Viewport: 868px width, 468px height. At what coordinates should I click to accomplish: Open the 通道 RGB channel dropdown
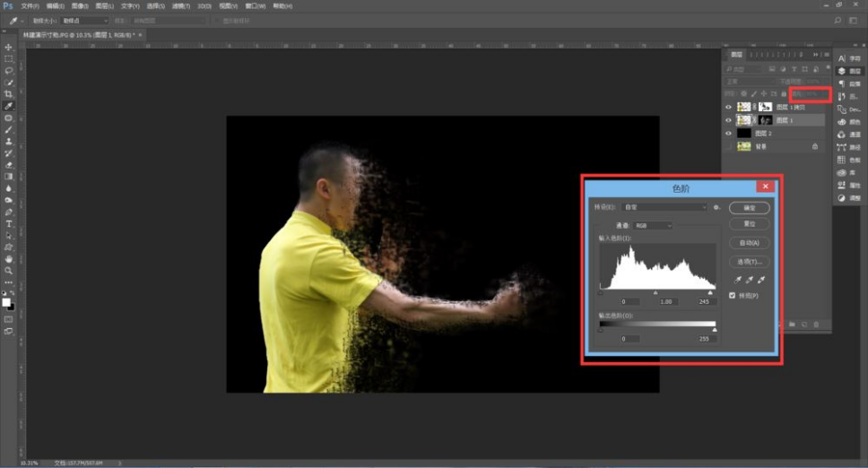653,226
